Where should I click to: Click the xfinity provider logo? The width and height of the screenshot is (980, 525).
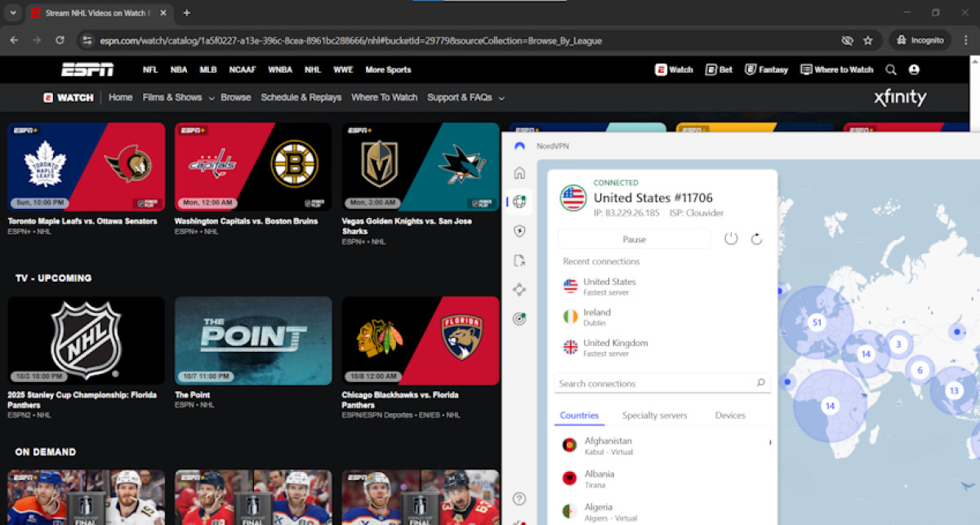(x=900, y=98)
